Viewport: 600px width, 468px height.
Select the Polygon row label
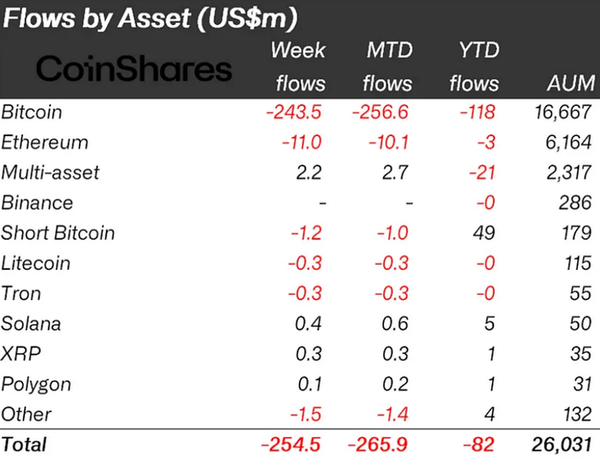point(36,384)
